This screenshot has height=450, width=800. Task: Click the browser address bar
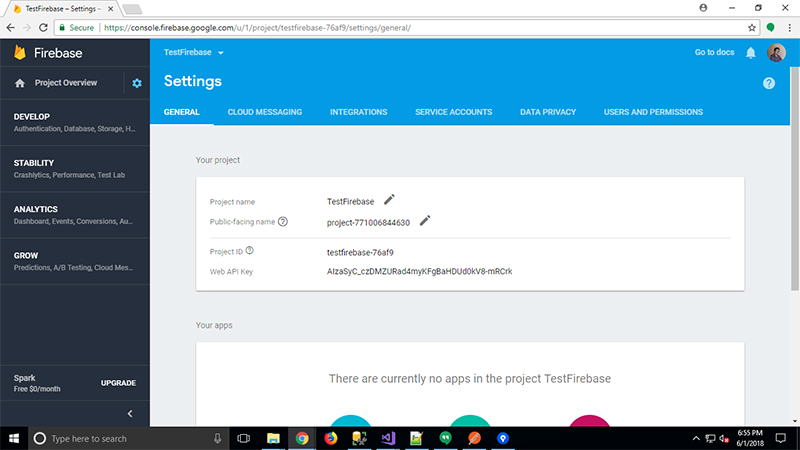[x=400, y=28]
